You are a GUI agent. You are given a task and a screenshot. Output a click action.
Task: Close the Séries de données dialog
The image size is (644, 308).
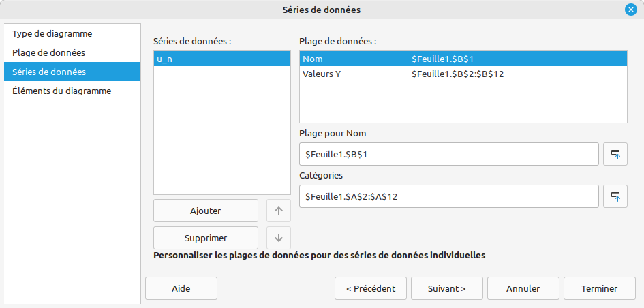pyautogui.click(x=630, y=10)
